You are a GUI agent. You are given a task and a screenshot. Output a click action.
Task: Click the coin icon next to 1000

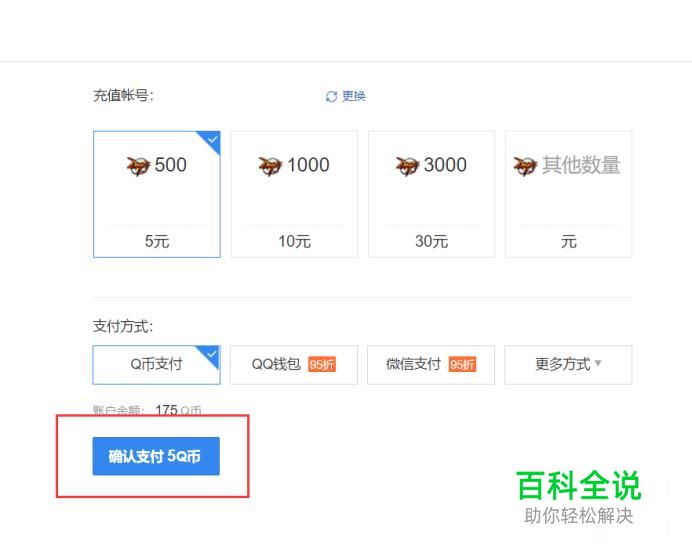pyautogui.click(x=270, y=166)
